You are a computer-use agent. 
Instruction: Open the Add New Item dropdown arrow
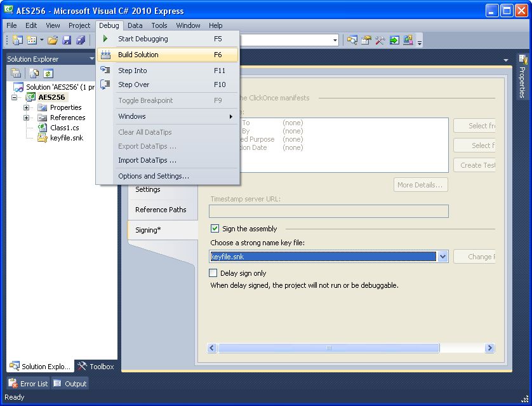click(42, 40)
